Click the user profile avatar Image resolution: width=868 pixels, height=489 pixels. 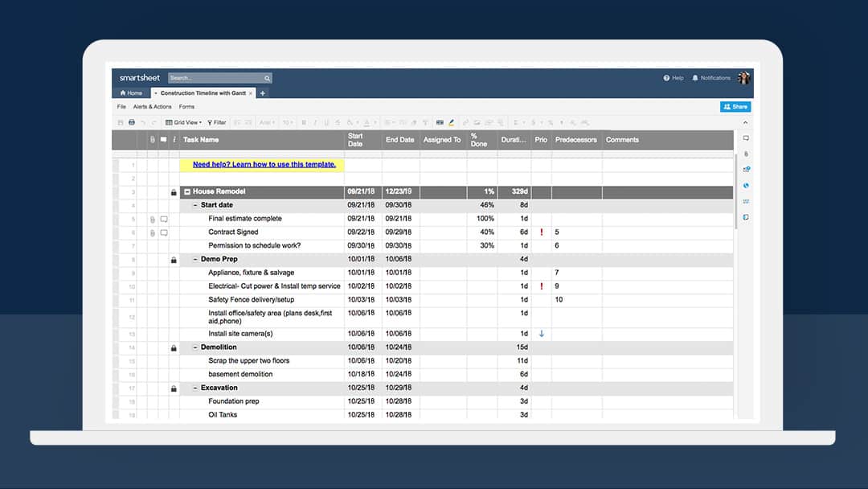(743, 78)
